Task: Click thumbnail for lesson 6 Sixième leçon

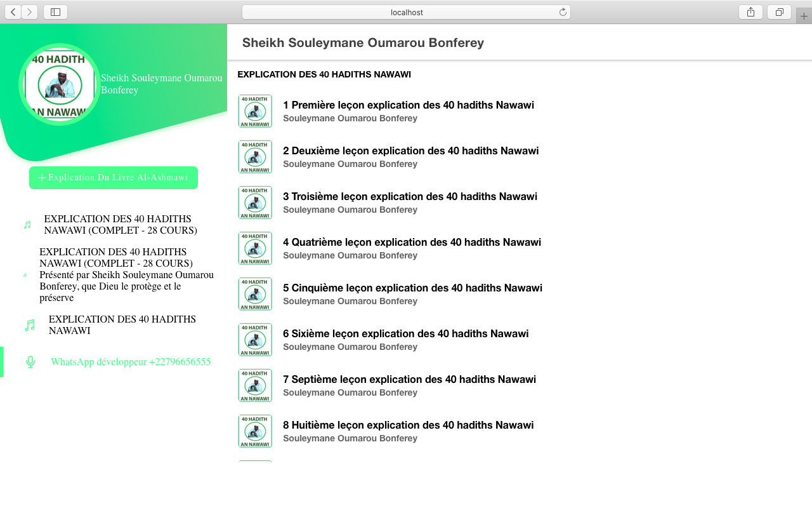Action: [x=255, y=340]
